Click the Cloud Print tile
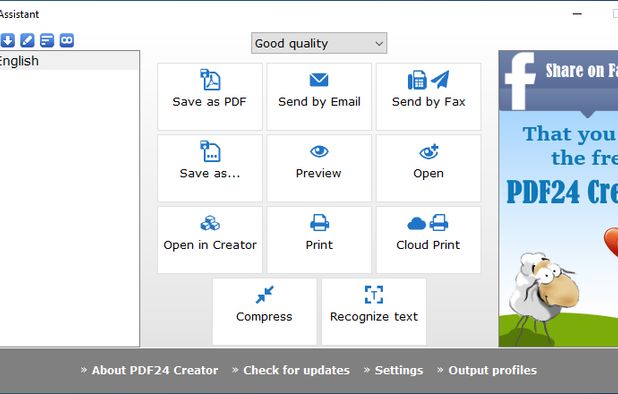Image resolution: width=618 pixels, height=394 pixels. click(428, 240)
